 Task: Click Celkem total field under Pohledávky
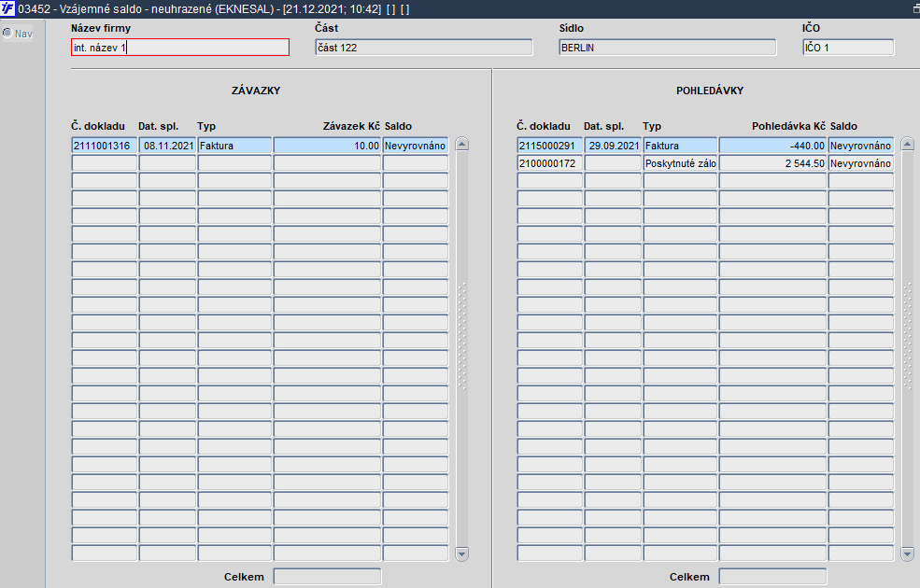[772, 576]
